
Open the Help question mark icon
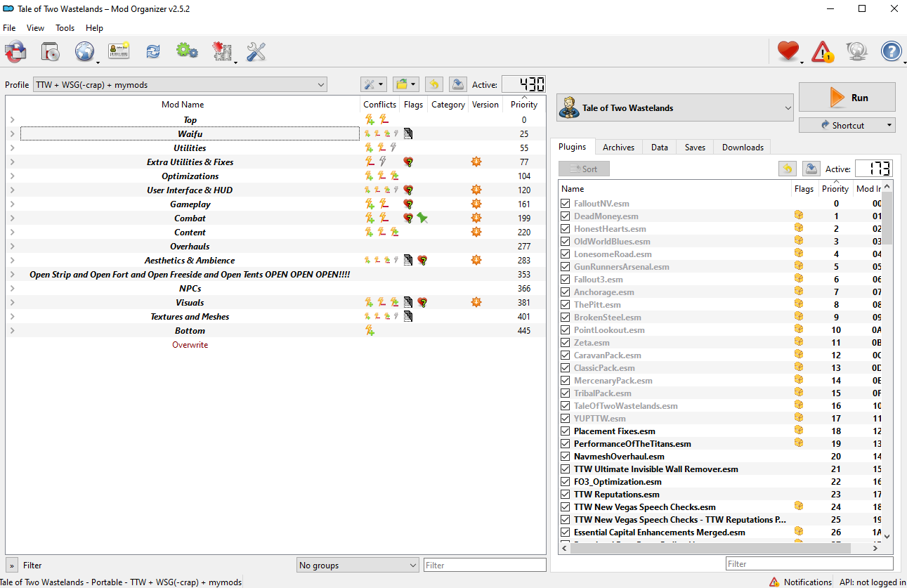891,51
